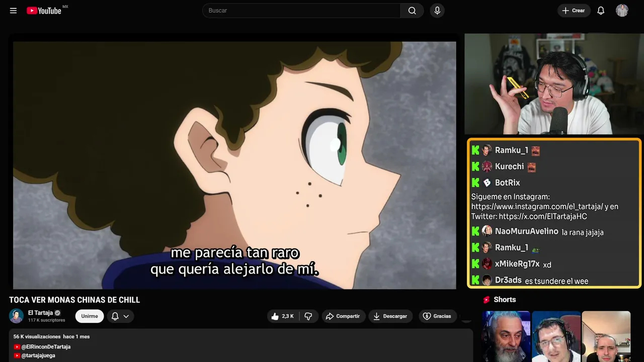
Task: Click the Kick logo beside Dr3ads
Action: click(x=475, y=280)
